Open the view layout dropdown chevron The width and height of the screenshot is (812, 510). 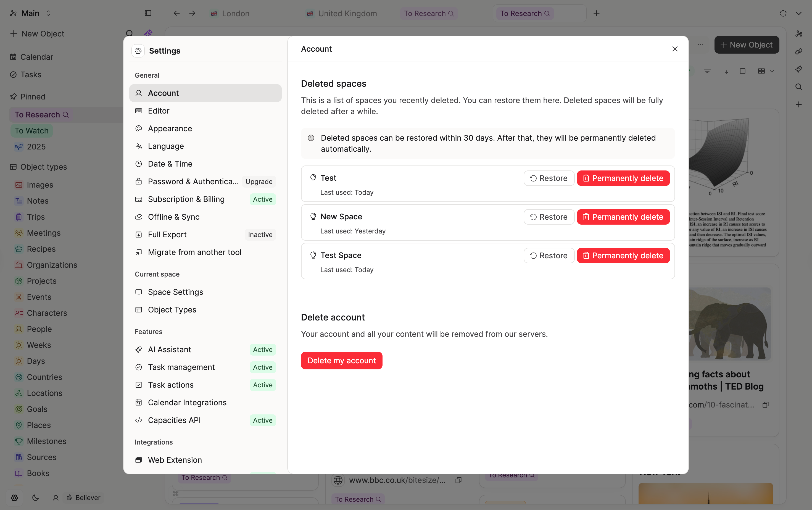(772, 71)
